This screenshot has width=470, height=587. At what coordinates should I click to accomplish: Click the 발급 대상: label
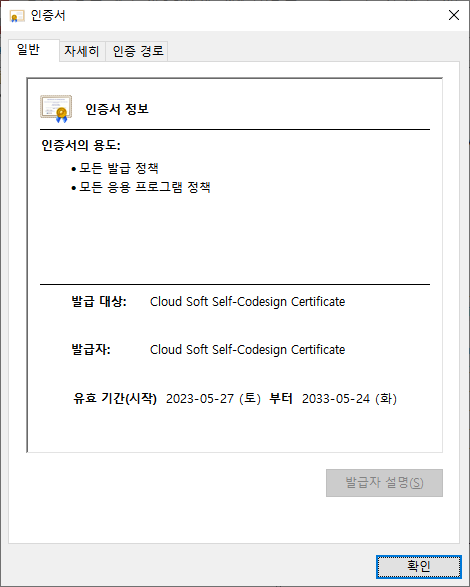click(x=99, y=301)
